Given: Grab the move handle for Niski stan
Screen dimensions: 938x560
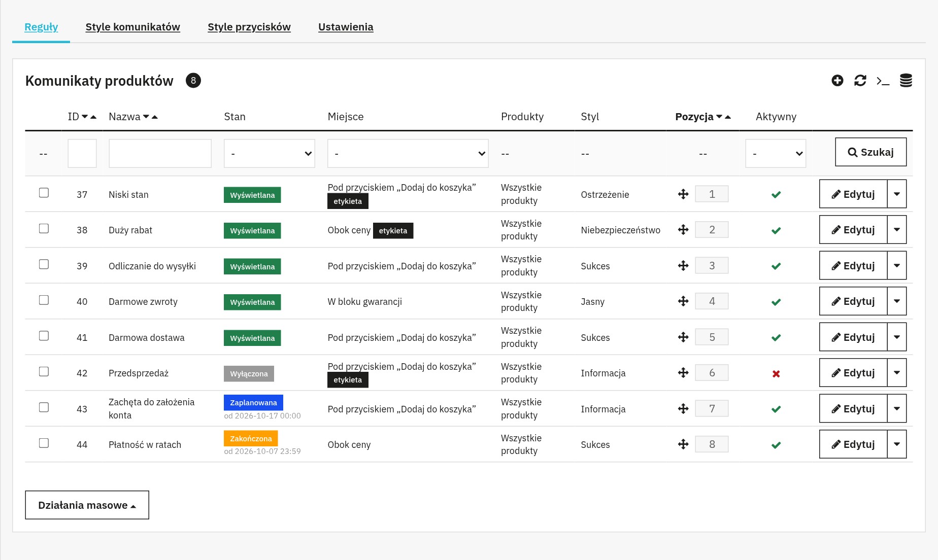Looking at the screenshot, I should (683, 194).
